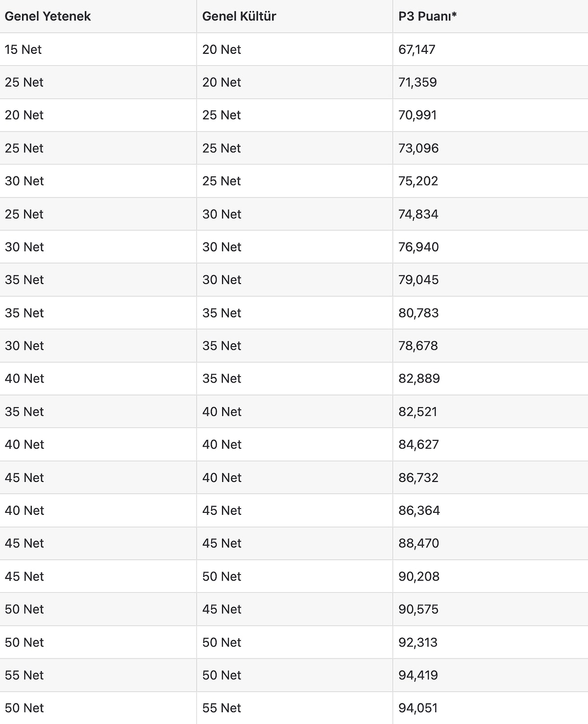The image size is (588, 724).
Task: Select the 92,313 score cell
Action: 418,642
